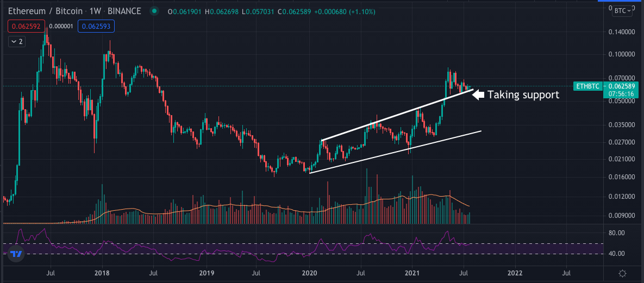Select the 'Taking support' text annotation

[523, 95]
